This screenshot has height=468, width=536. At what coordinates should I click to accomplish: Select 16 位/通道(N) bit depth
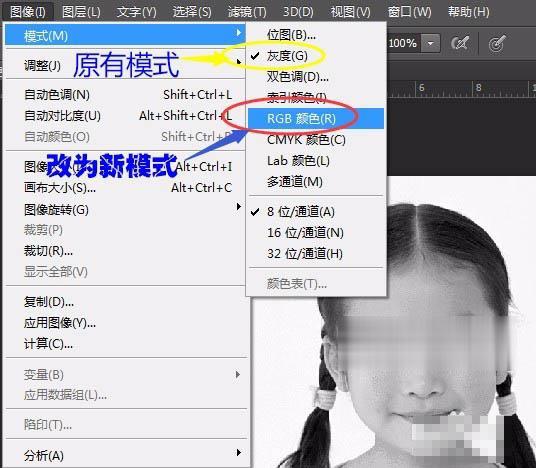pos(316,233)
